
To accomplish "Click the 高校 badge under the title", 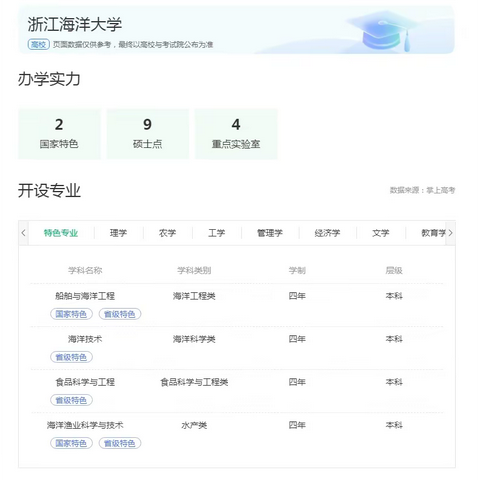I will click(39, 44).
